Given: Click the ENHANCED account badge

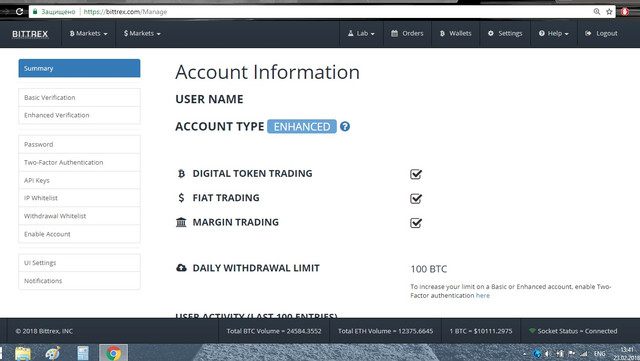Looking at the screenshot, I should click(302, 127).
